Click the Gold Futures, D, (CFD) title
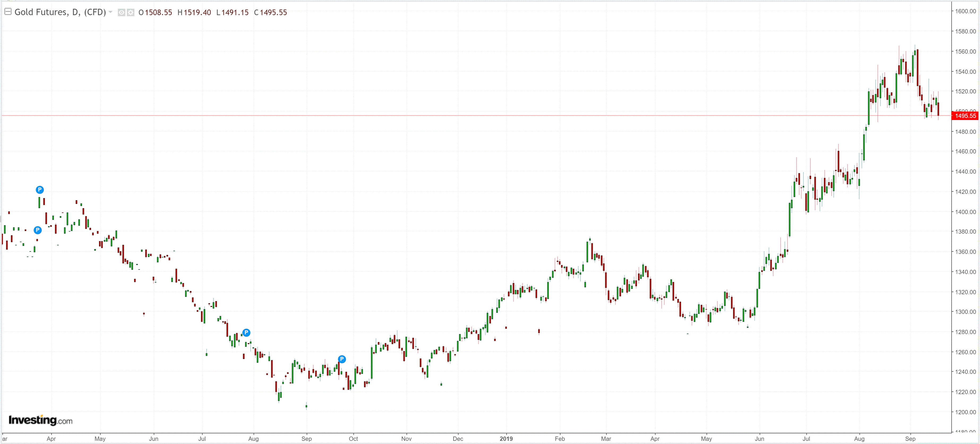Viewport: 980px width, 444px height. [60, 12]
